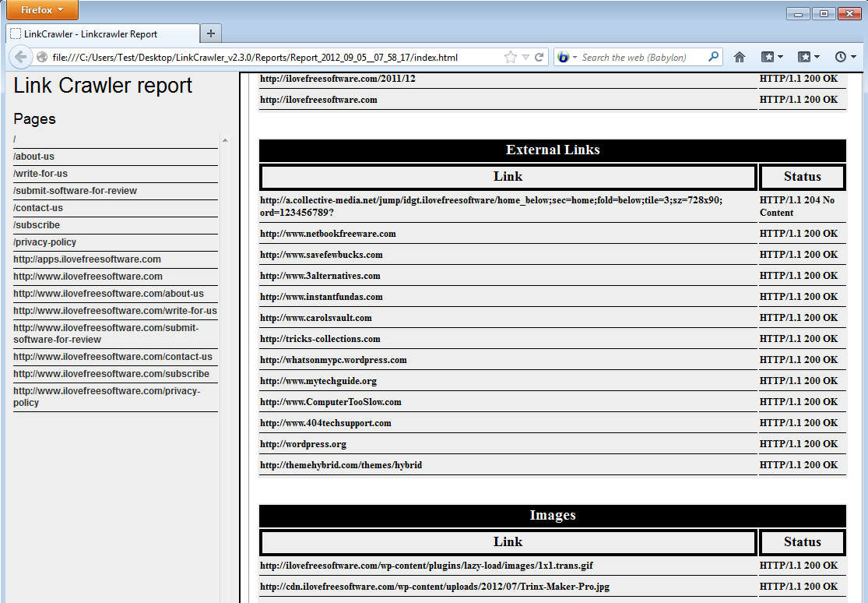868x603 pixels.
Task: Open the /privacy-policy page link
Action: 44,242
